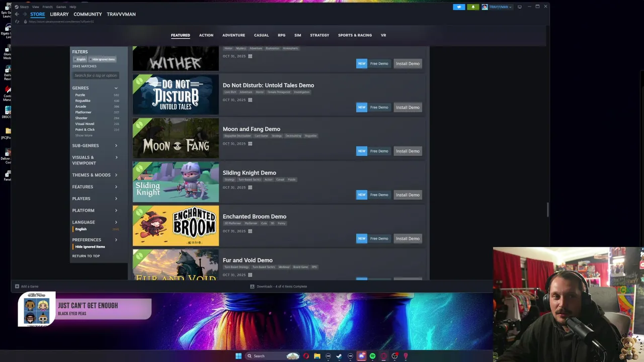Toggle the Arcade genre filter
The height and width of the screenshot is (362, 644).
[80, 107]
